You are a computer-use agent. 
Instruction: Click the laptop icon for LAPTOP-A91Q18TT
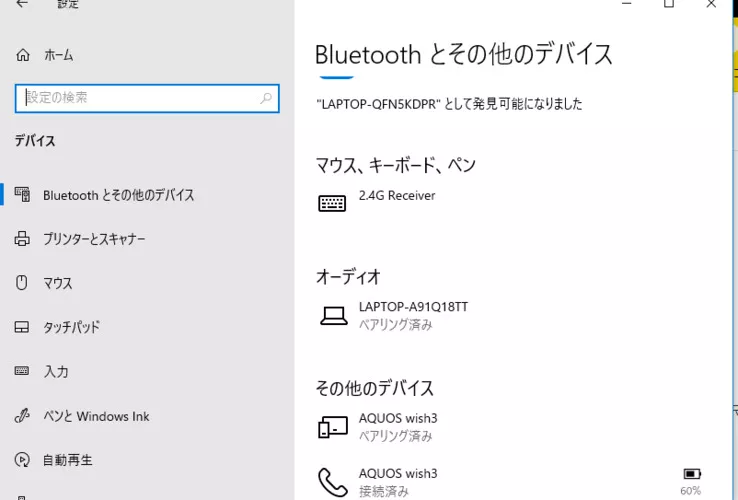click(x=334, y=316)
